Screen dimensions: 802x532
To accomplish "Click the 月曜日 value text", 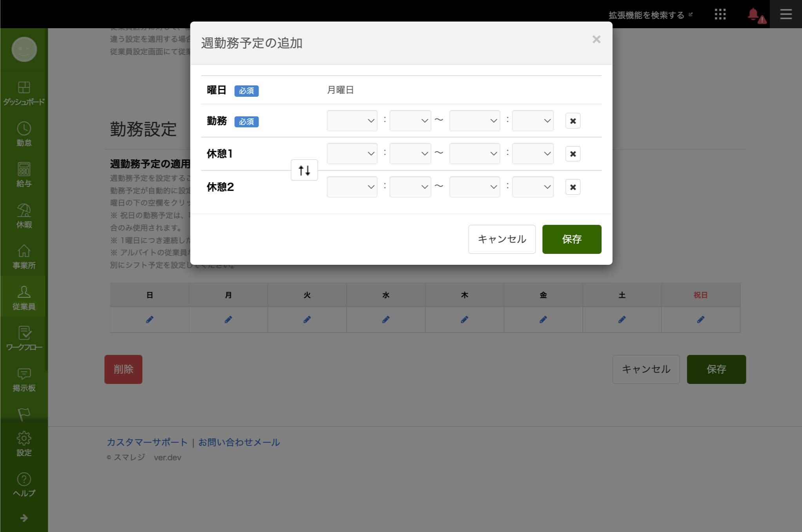I will point(340,90).
